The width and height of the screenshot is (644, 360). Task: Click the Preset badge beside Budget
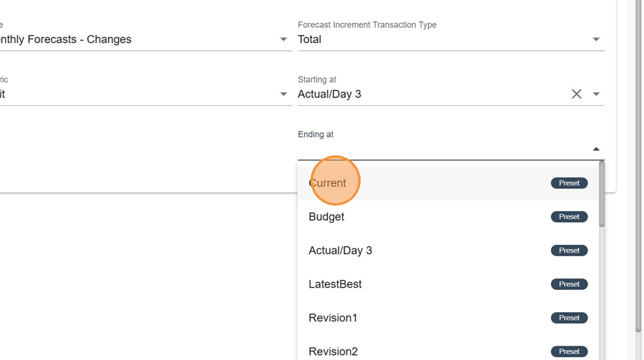click(569, 217)
